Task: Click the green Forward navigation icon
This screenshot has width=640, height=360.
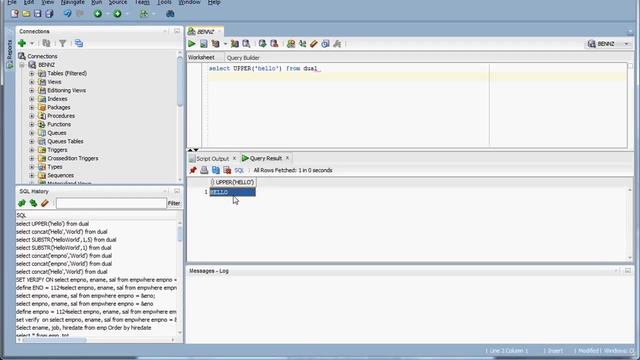Action: click(x=117, y=13)
